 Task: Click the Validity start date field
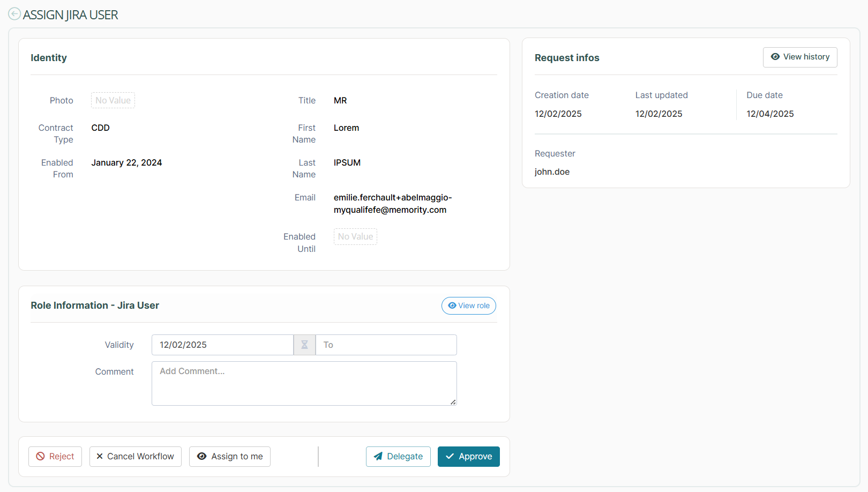point(222,345)
